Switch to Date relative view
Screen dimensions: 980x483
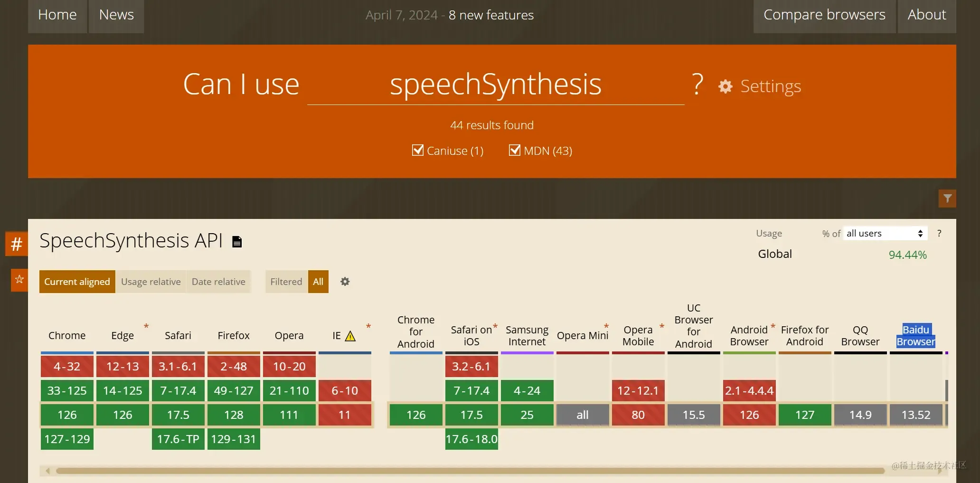pos(218,282)
